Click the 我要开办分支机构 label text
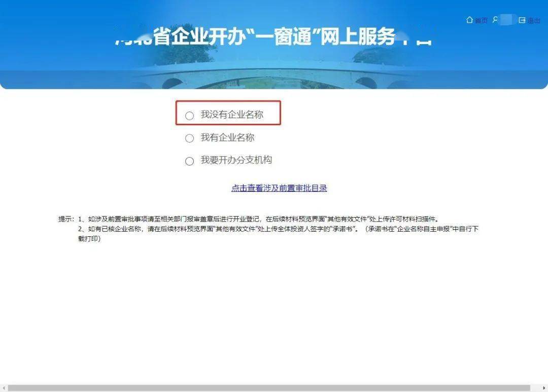 tap(236, 160)
